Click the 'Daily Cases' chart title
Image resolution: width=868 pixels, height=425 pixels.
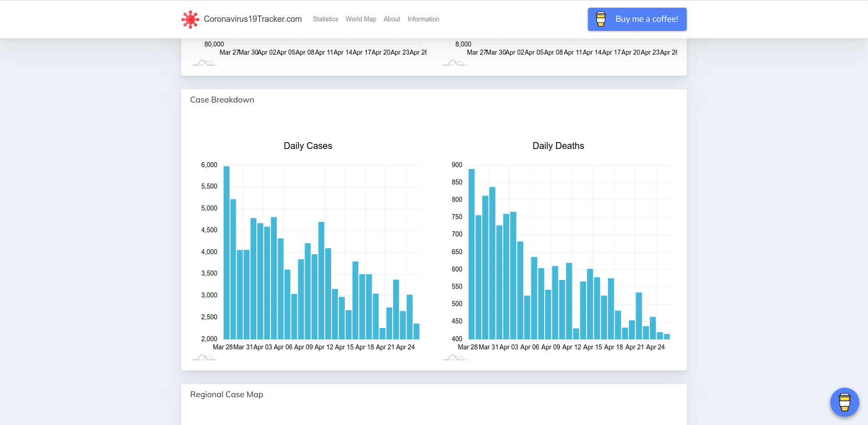308,146
